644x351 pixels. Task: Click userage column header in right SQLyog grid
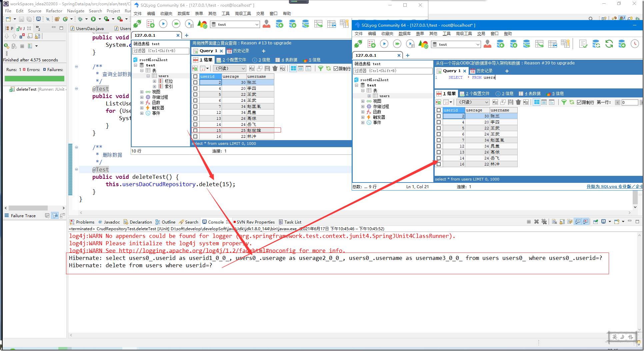(x=477, y=110)
